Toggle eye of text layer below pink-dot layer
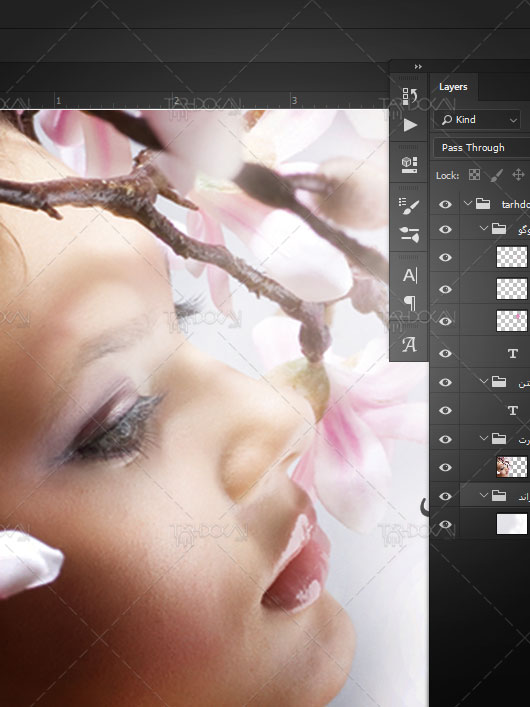The image size is (530, 707). 445,354
